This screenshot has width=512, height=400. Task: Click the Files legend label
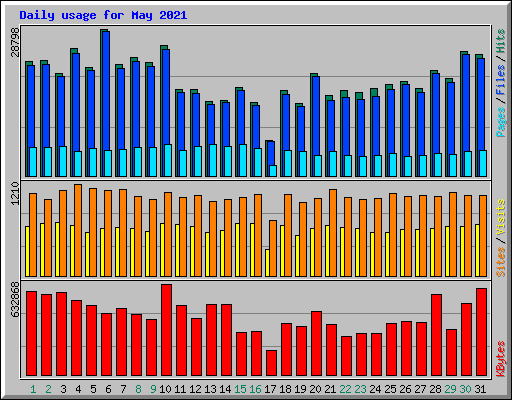tap(501, 80)
